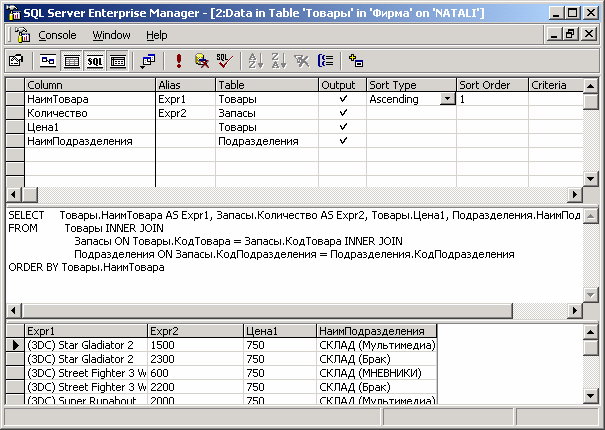Click the Sort Order column header
This screenshot has height=430, width=605.
tap(492, 85)
